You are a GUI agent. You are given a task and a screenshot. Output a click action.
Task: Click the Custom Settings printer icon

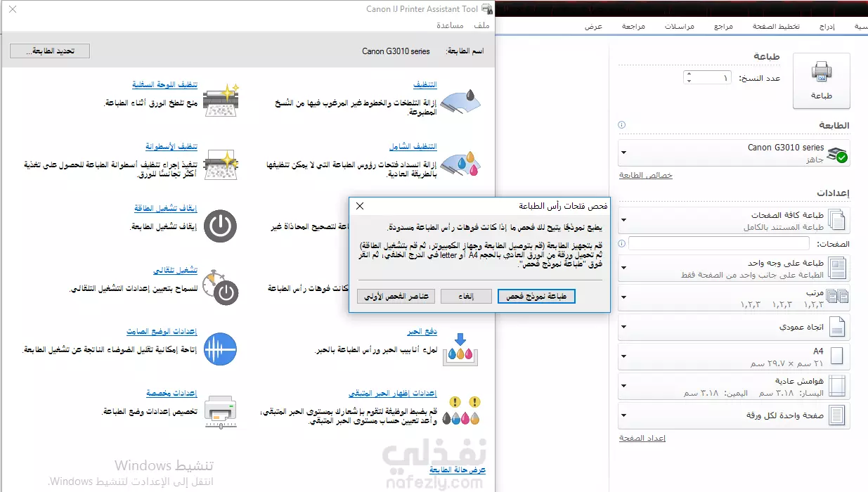coord(221,412)
